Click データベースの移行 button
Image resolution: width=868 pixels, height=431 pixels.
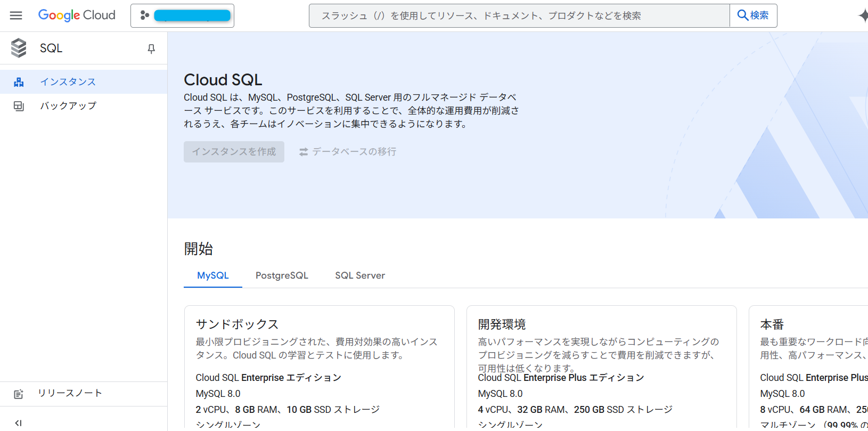click(x=347, y=152)
